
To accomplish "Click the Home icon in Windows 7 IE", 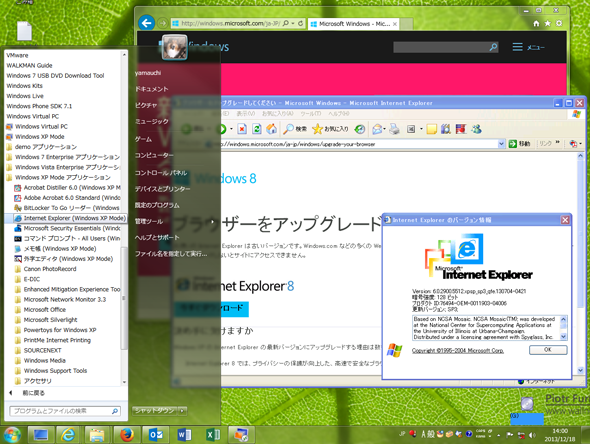I will tap(536, 23).
